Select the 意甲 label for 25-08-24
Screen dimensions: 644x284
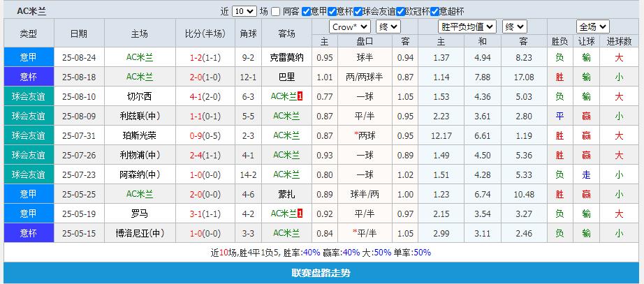point(29,57)
